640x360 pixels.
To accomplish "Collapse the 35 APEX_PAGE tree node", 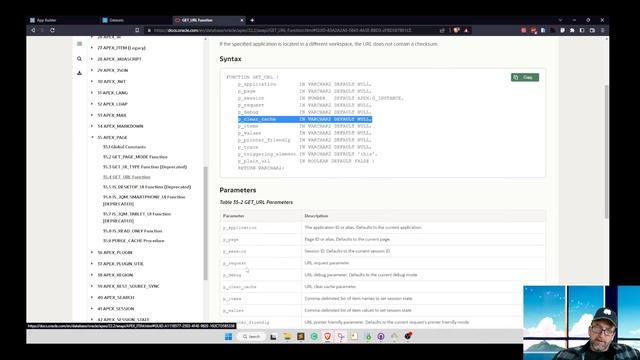I will [x=92, y=137].
